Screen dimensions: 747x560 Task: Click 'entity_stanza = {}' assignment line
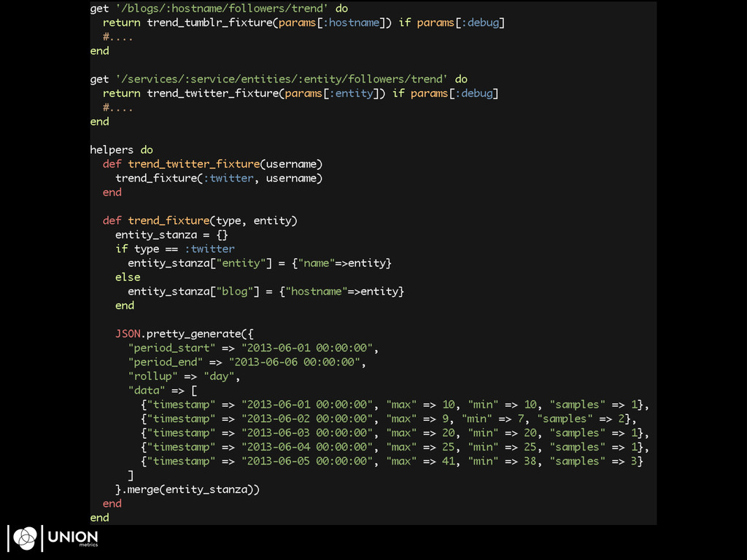pos(171,235)
